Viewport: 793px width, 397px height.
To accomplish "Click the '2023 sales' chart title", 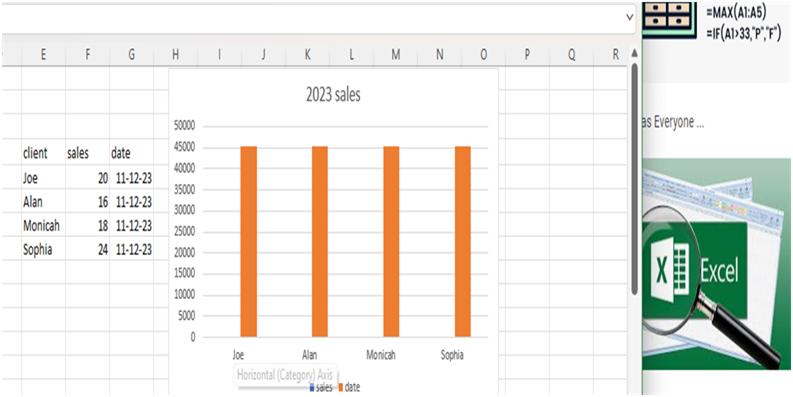I will point(333,95).
